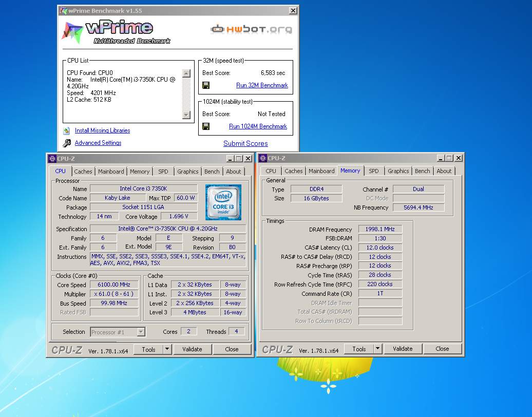The width and height of the screenshot is (532, 417).
Task: Select SPD tab in right CPU-Z window
Action: click(x=373, y=171)
